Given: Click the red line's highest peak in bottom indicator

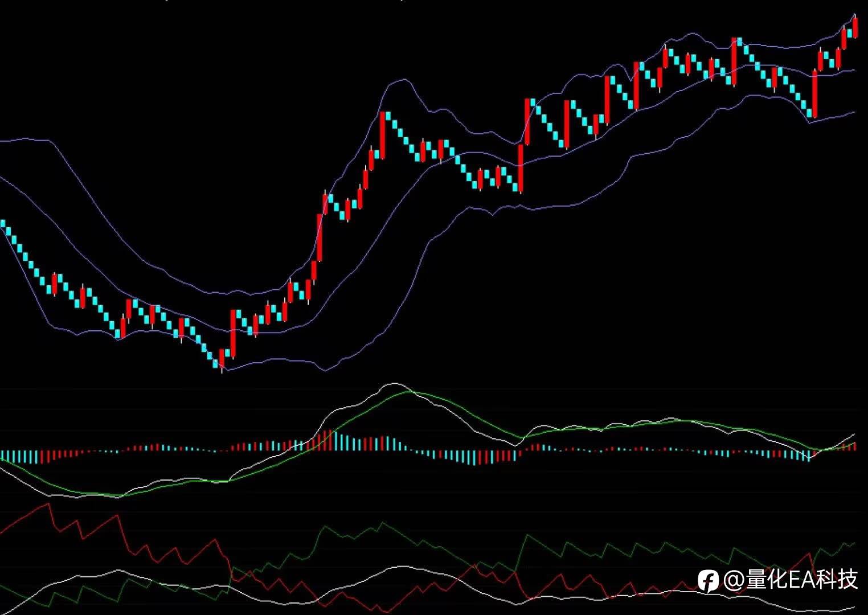Looking at the screenshot, I should pyautogui.click(x=47, y=504).
